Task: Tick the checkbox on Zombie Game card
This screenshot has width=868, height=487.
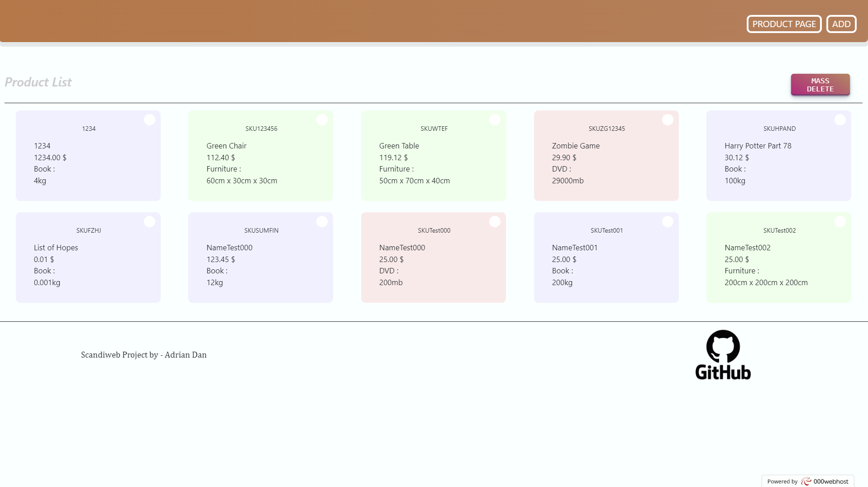Action: pos(668,120)
